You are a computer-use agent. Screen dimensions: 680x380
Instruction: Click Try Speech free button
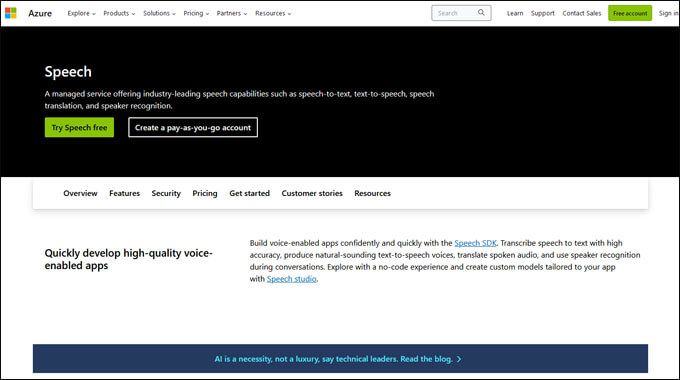click(x=79, y=128)
